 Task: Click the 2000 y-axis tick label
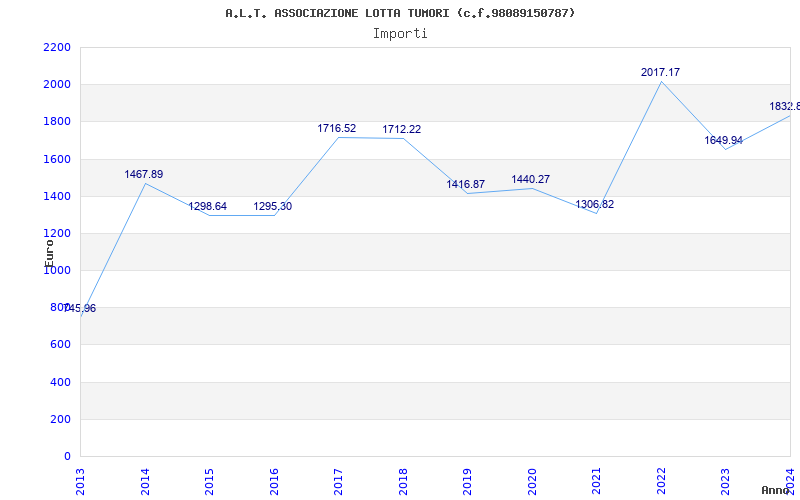point(57,85)
